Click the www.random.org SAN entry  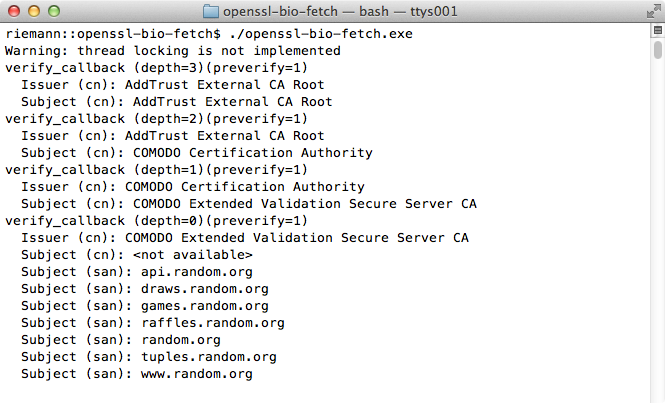[192, 374]
